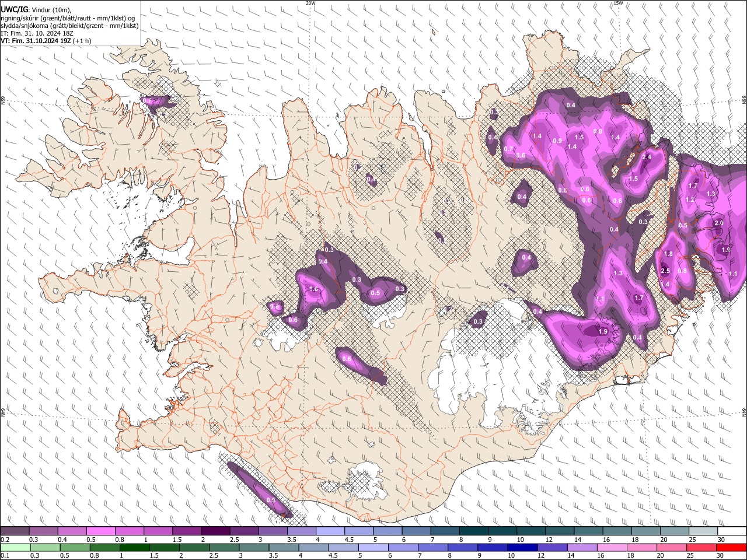This screenshot has height=560, width=747.
Task: Click the dark mauve snow-scale swatch between 0.2 and 0.3
Action: click(x=15, y=531)
